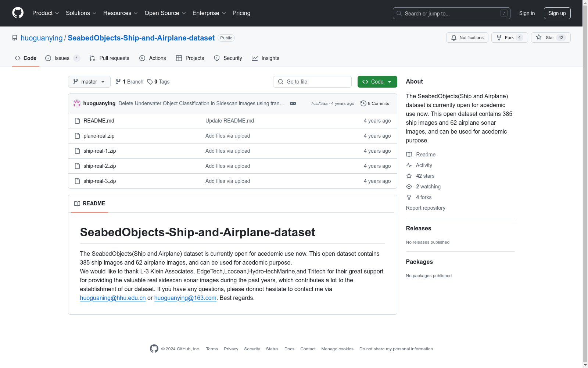The image size is (588, 368).
Task: Click the repository icon beside huoguanying
Action: (x=15, y=38)
